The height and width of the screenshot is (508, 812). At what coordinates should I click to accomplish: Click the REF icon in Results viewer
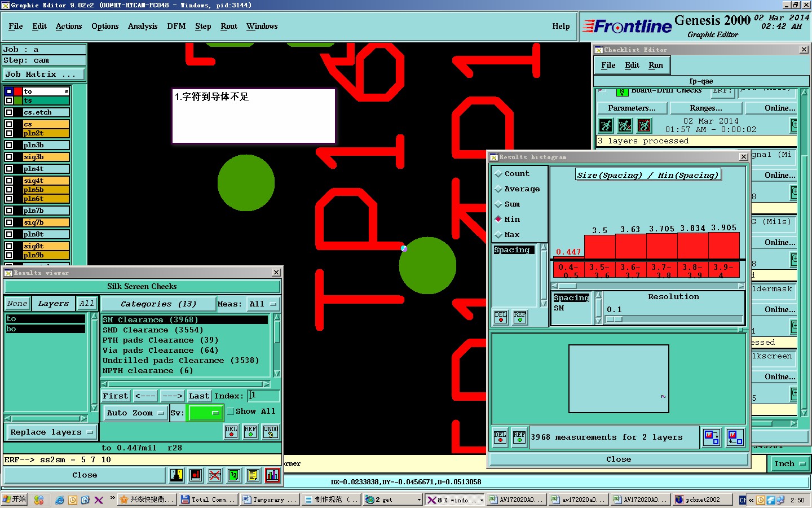tap(250, 432)
